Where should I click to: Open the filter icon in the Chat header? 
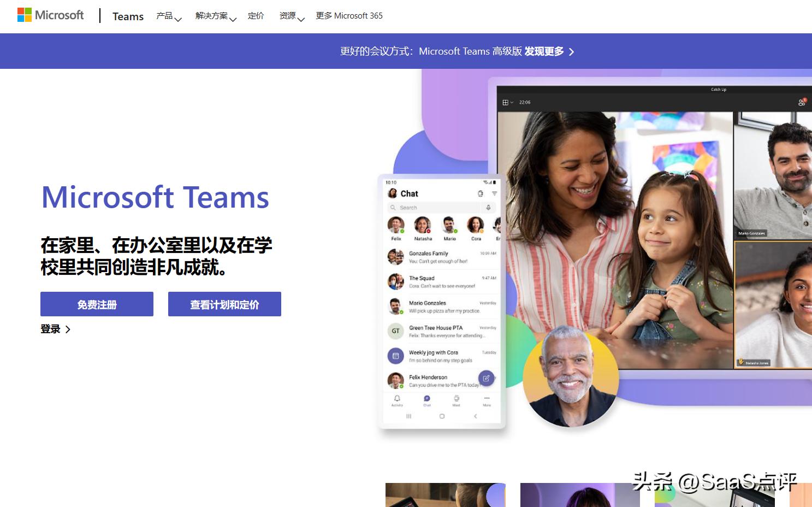pyautogui.click(x=495, y=193)
